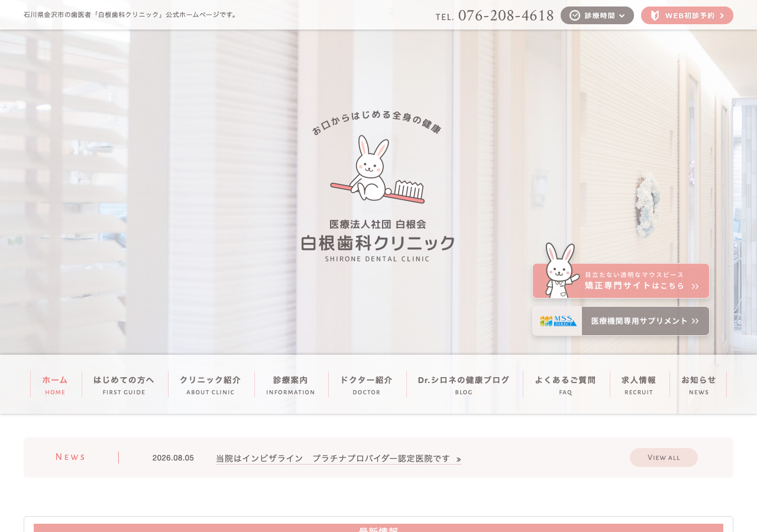This screenshot has width=757, height=532.
Task: Click the 医療法人社団 白根会 text
Action: 378,225
